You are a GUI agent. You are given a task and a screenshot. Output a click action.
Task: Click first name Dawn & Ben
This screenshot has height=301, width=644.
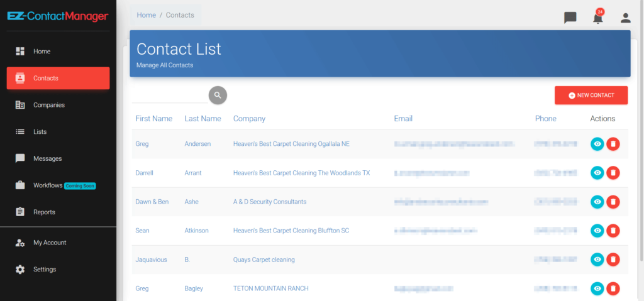(x=152, y=202)
